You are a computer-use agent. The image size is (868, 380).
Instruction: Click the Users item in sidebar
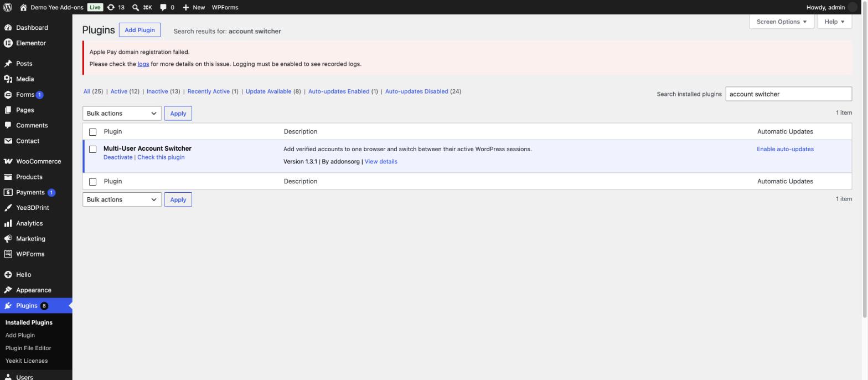[x=24, y=377]
